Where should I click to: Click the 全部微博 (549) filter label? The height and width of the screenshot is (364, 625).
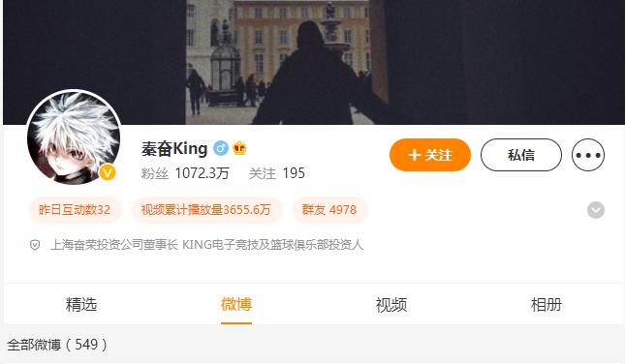(57, 345)
